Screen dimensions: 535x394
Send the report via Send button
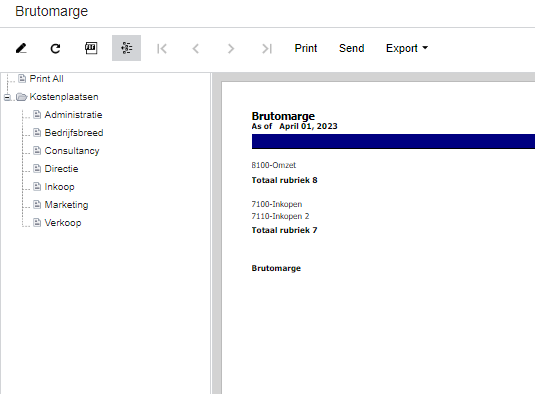[x=351, y=48]
